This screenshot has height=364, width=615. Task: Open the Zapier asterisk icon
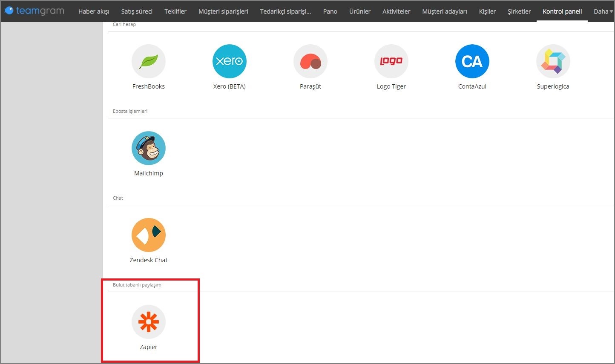[148, 322]
